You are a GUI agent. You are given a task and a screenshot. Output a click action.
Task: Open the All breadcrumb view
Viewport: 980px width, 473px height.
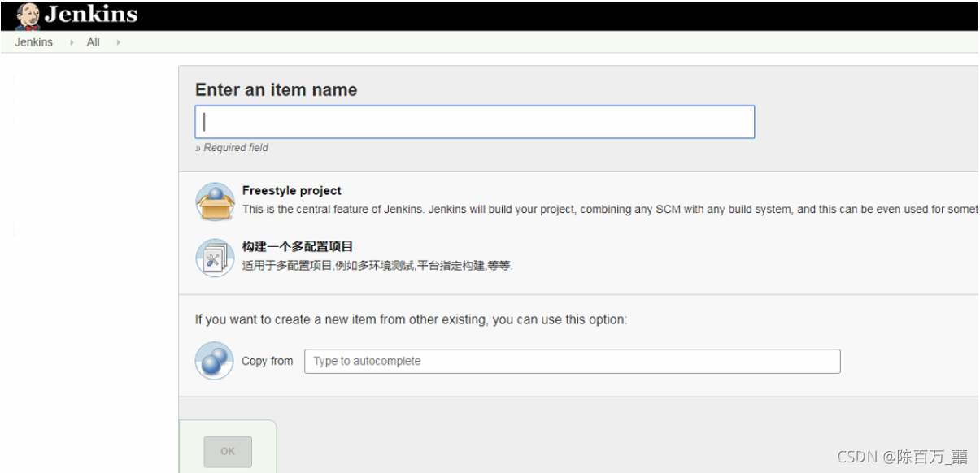[x=94, y=42]
